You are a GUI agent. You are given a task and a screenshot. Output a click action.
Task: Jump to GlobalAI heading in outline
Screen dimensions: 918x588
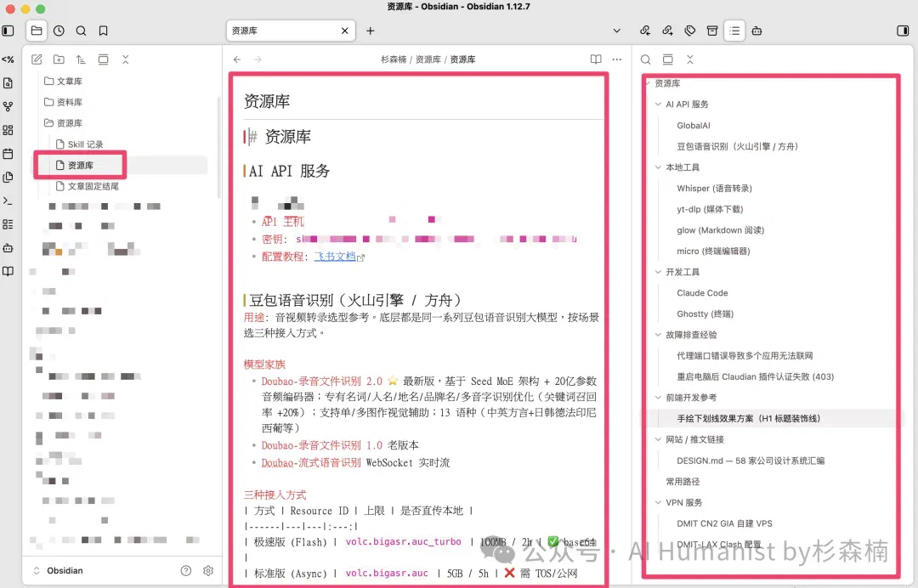click(x=694, y=125)
